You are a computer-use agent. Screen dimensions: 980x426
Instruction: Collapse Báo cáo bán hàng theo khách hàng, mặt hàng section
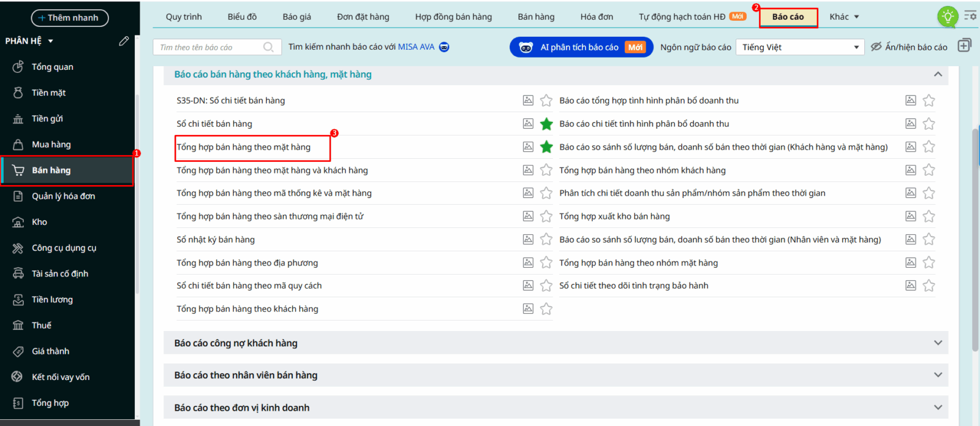pos(937,74)
